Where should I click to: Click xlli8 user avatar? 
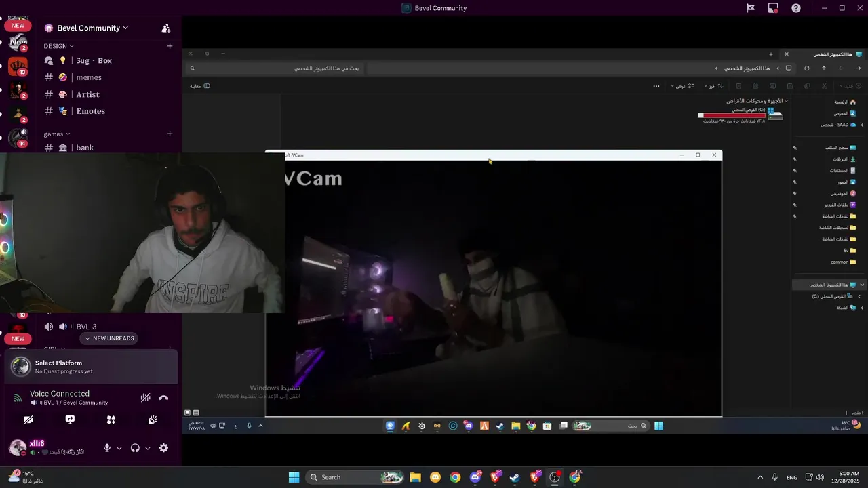pos(17,448)
